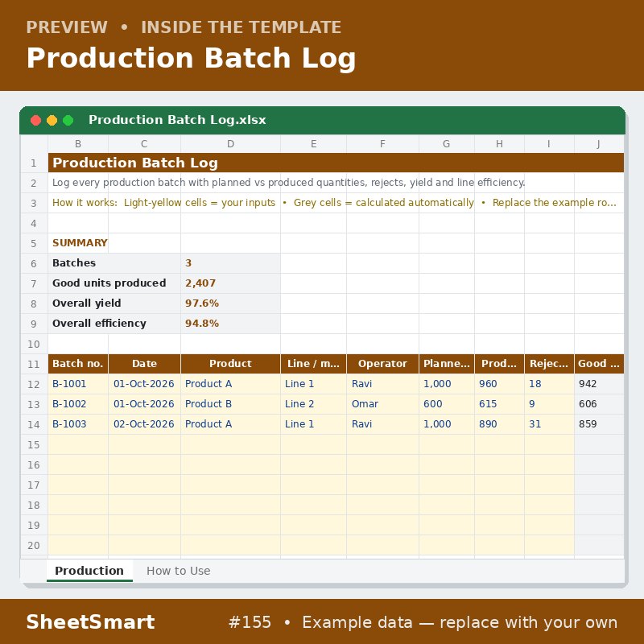644x644 pixels.
Task: Click the Line / m... header cell
Action: pyautogui.click(x=313, y=364)
